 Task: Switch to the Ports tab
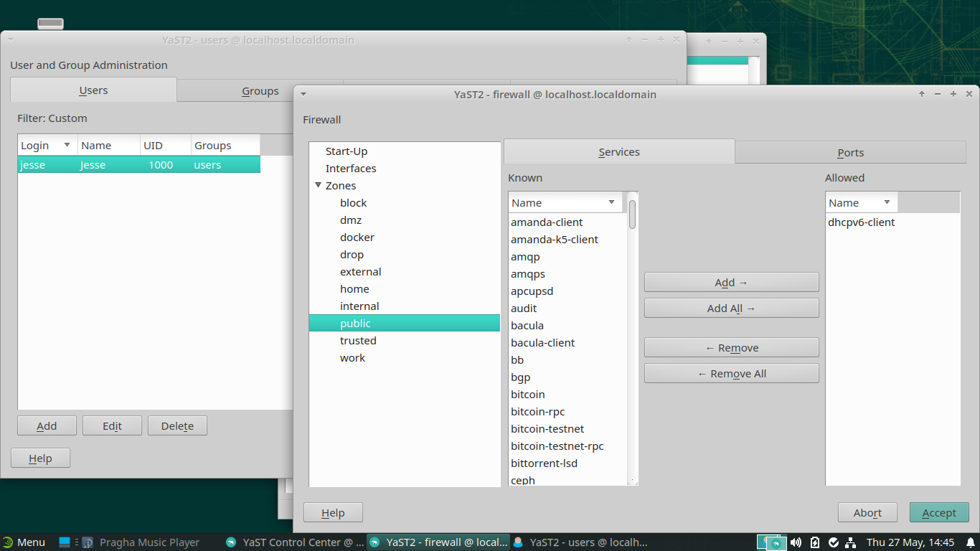[850, 152]
